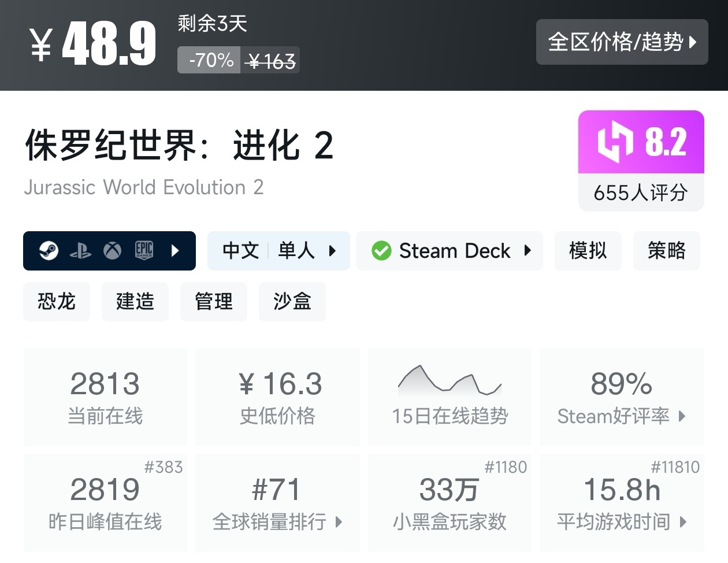Click the Xbox platform icon
728x563 pixels.
coord(113,251)
